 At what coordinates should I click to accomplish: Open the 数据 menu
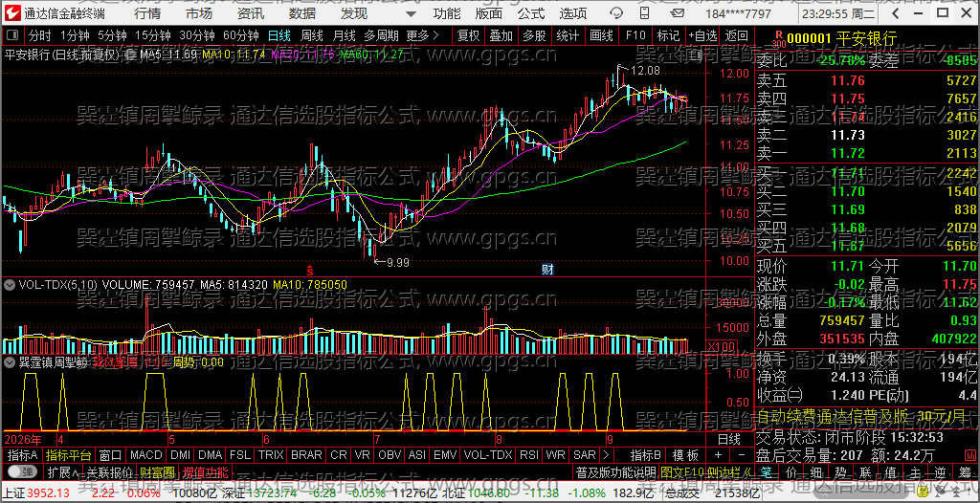302,13
